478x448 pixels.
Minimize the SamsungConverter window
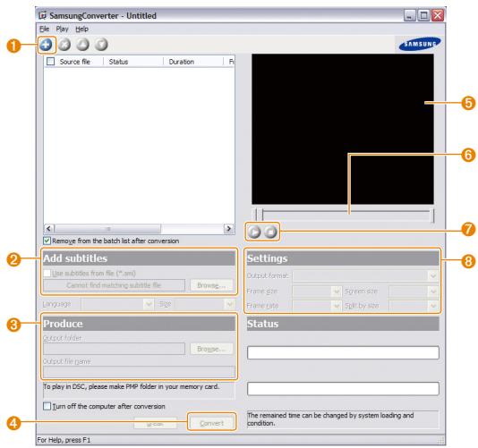click(409, 15)
